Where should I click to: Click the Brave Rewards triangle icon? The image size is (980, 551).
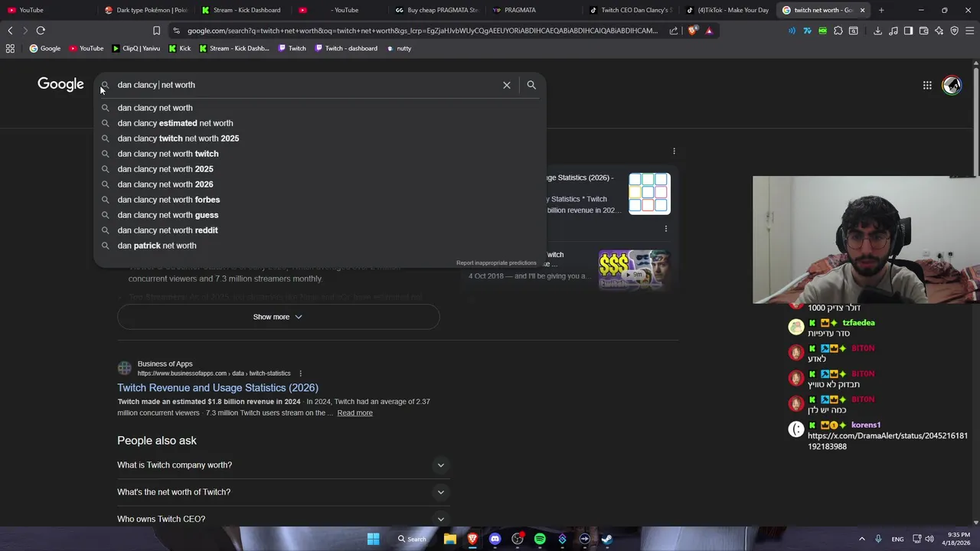[709, 31]
